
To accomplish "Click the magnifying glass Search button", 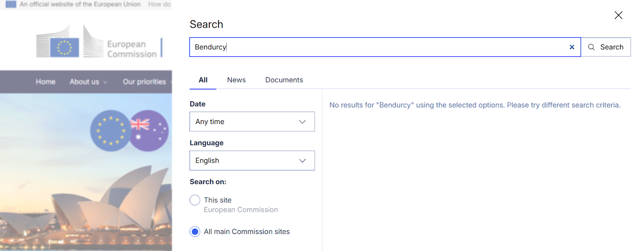I will pos(606,47).
